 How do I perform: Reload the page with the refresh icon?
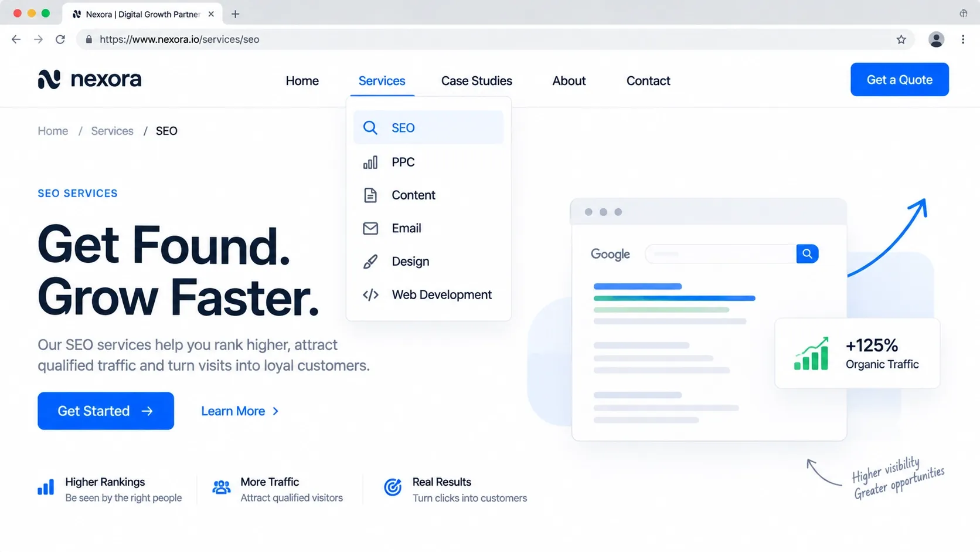60,39
